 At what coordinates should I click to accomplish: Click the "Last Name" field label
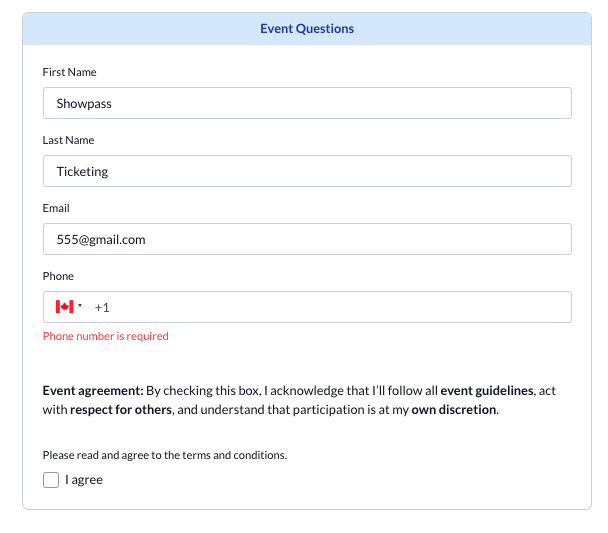[x=68, y=140]
